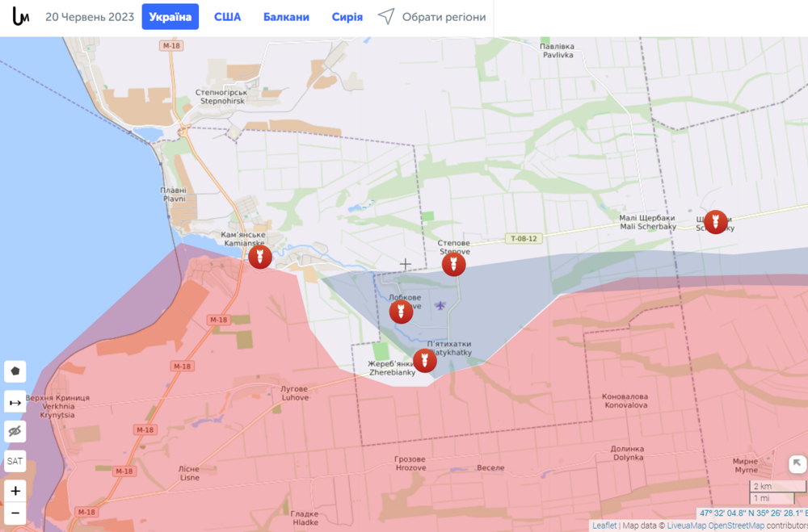Screen dimensions: 808x532
Task: Switch to the США tab
Action: pyautogui.click(x=227, y=16)
